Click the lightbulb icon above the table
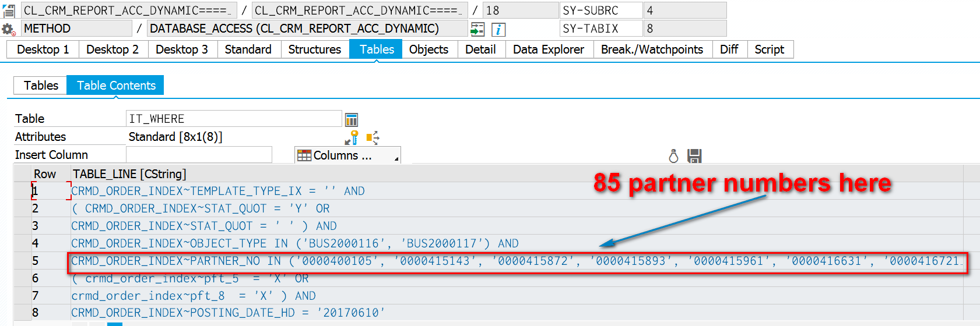Image resolution: width=980 pixels, height=326 pixels. point(673,156)
